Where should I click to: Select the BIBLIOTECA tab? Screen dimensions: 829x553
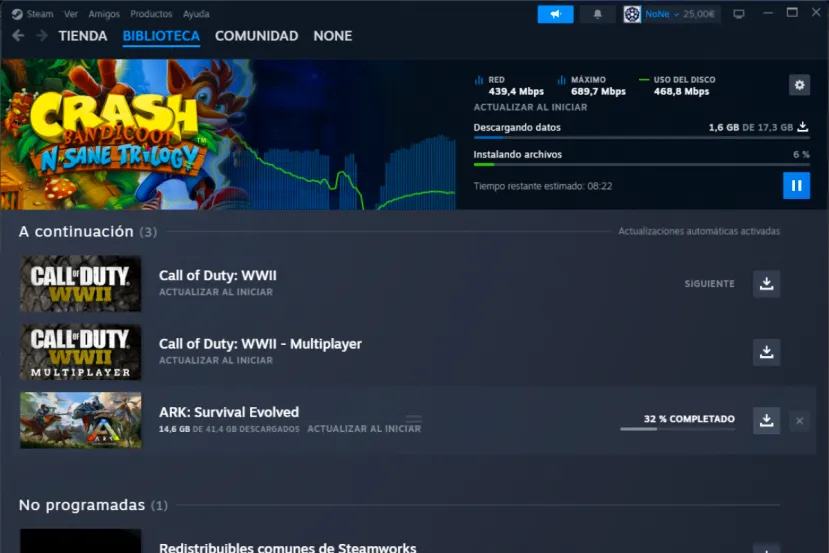coord(161,36)
